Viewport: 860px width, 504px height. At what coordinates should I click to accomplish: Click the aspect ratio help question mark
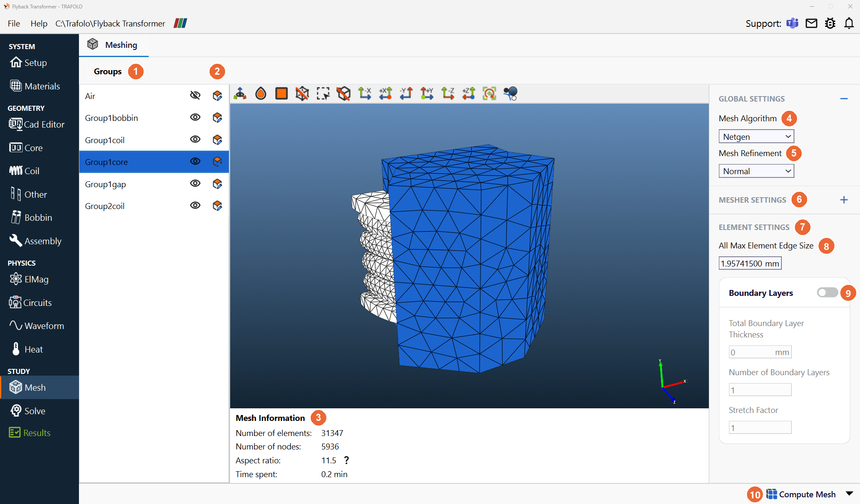tap(346, 460)
